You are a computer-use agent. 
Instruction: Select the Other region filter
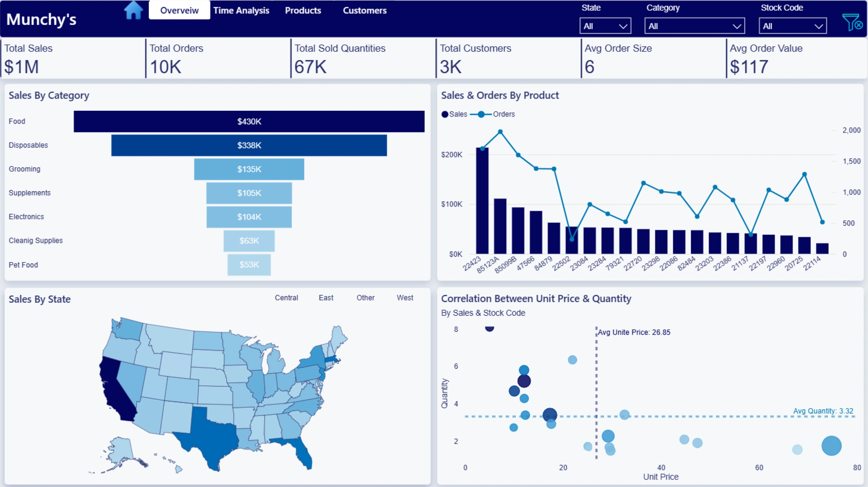(365, 298)
